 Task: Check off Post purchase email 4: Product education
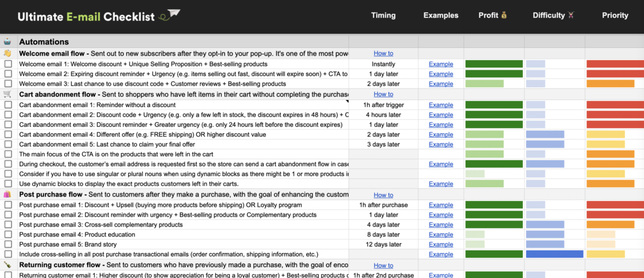click(8, 234)
